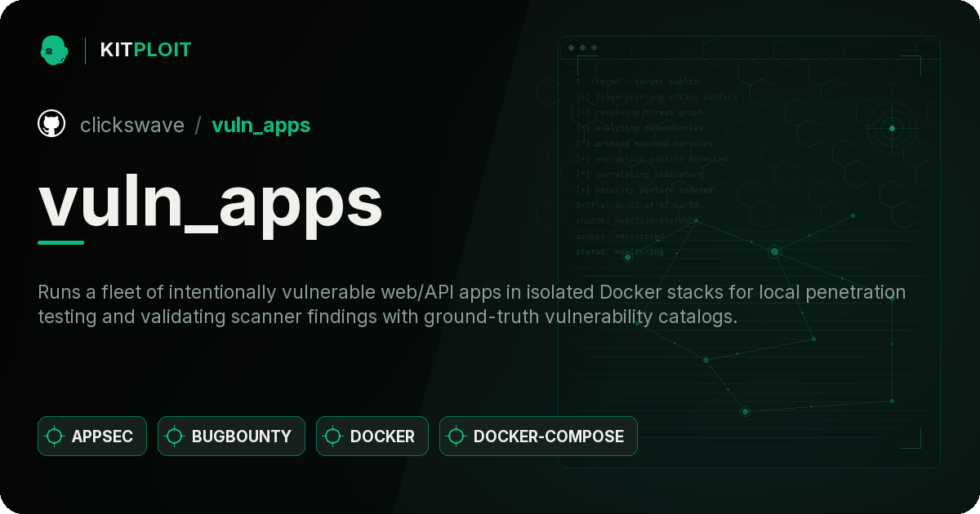The width and height of the screenshot is (980, 514).
Task: Select the APPSEC tag
Action: coord(92,436)
